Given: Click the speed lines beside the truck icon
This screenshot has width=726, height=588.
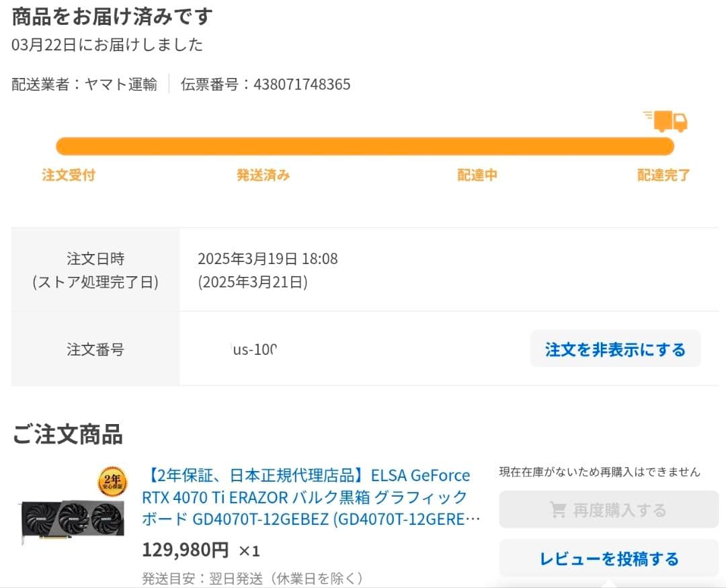Looking at the screenshot, I should [x=647, y=115].
